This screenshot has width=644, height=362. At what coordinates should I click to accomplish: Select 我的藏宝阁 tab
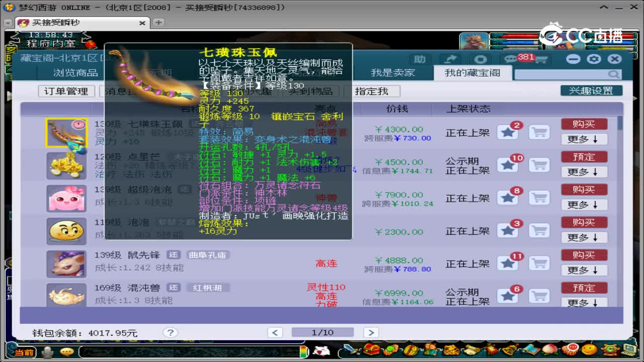(x=472, y=73)
